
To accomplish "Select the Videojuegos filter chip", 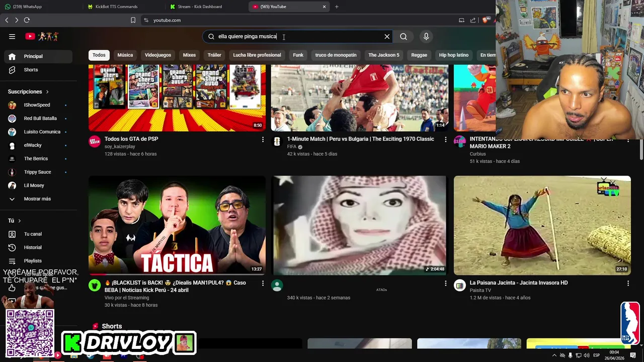I will click(158, 55).
